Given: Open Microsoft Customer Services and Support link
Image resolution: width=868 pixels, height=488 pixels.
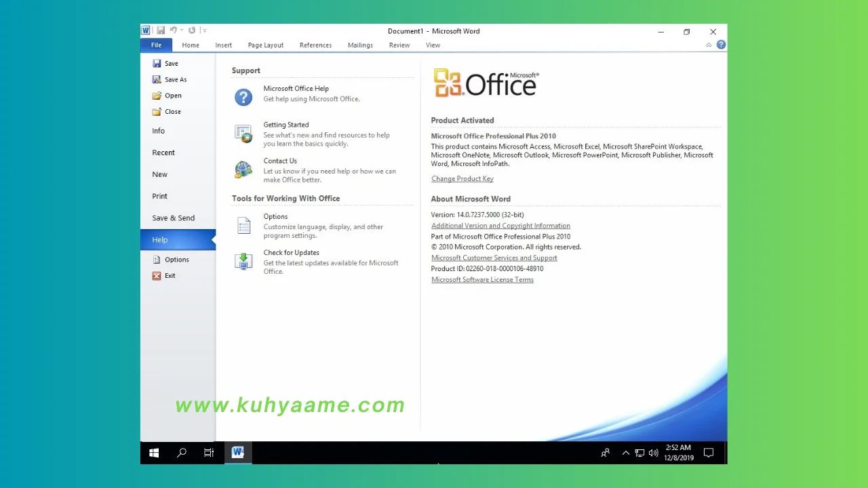Looking at the screenshot, I should click(494, 258).
